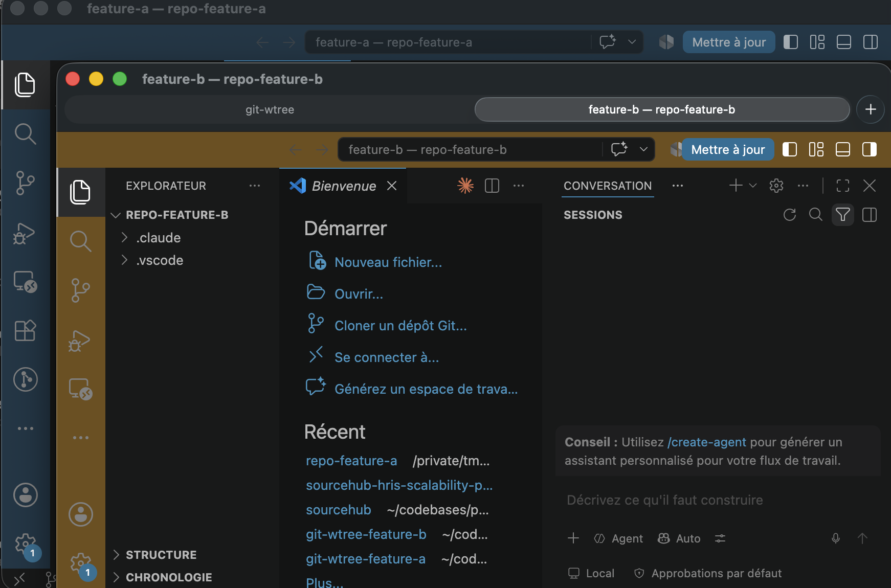Screen dimensions: 891x588
Task: Select the CONVERSATION panel tab
Action: (608, 186)
